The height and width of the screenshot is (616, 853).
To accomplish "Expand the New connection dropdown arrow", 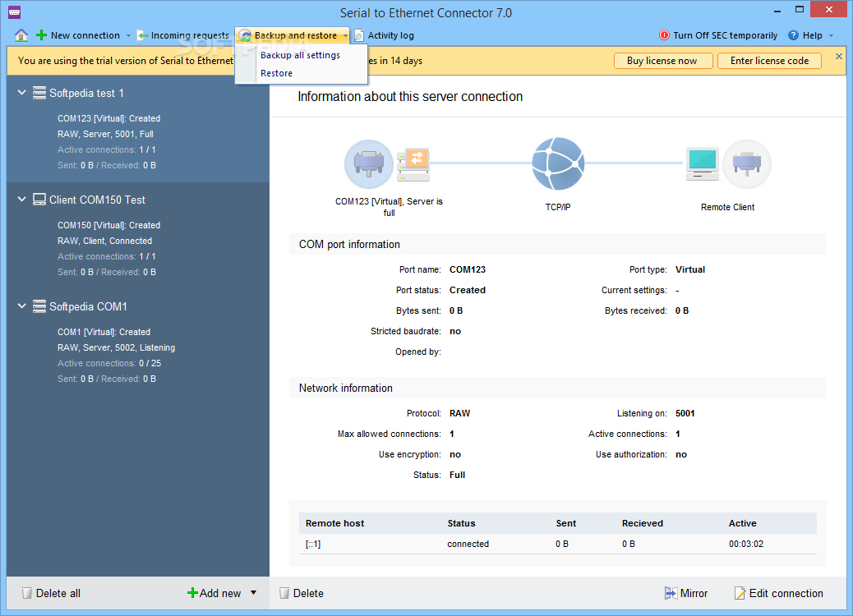I will (x=128, y=36).
